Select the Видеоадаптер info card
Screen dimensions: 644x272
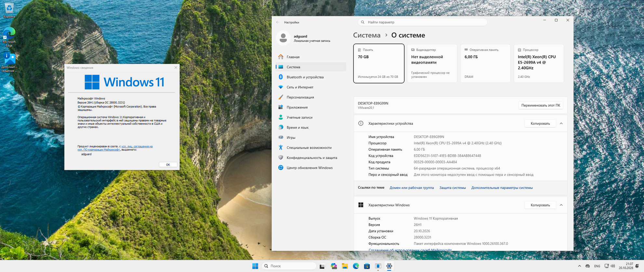click(x=432, y=64)
